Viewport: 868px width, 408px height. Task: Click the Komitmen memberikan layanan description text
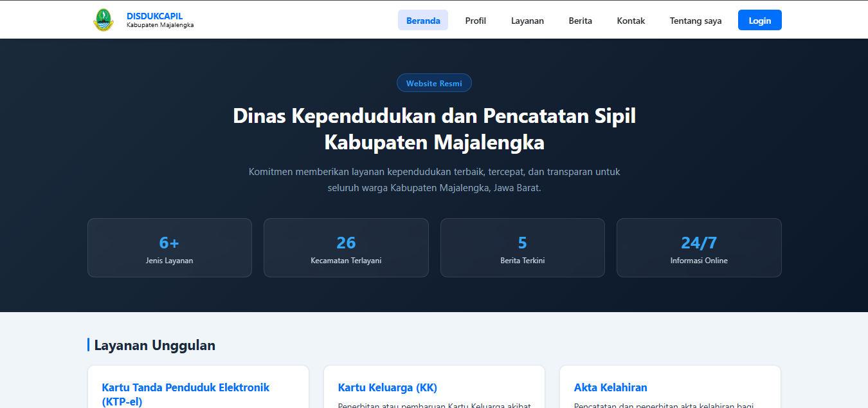pyautogui.click(x=435, y=180)
